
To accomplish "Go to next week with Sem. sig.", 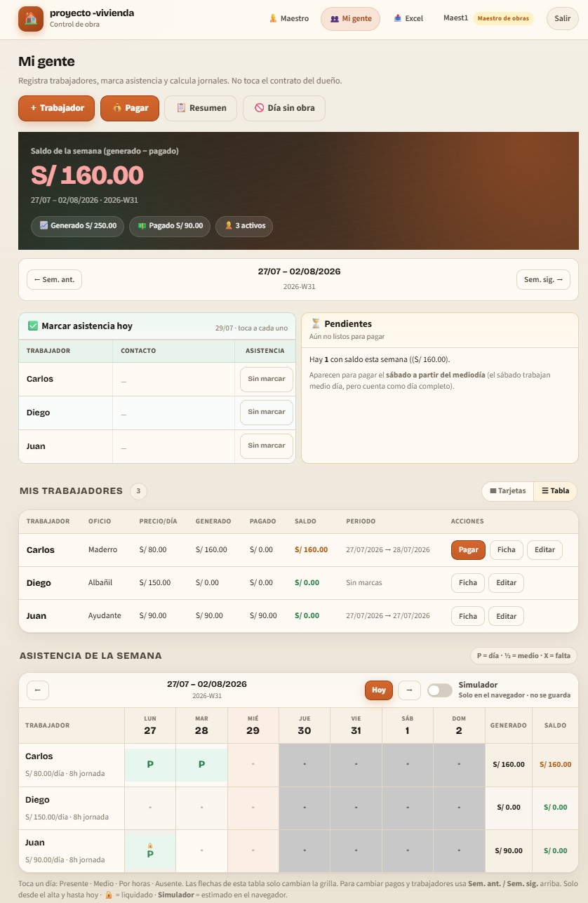I will click(543, 279).
